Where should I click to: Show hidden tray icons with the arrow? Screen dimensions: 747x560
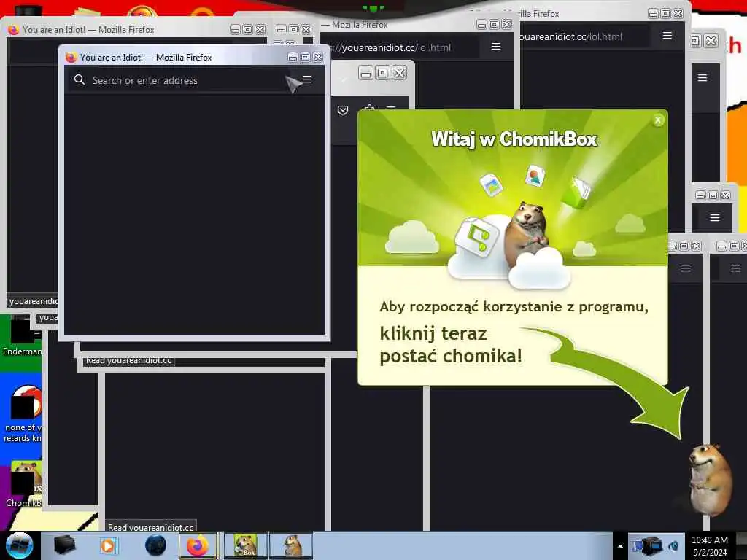[620, 546]
